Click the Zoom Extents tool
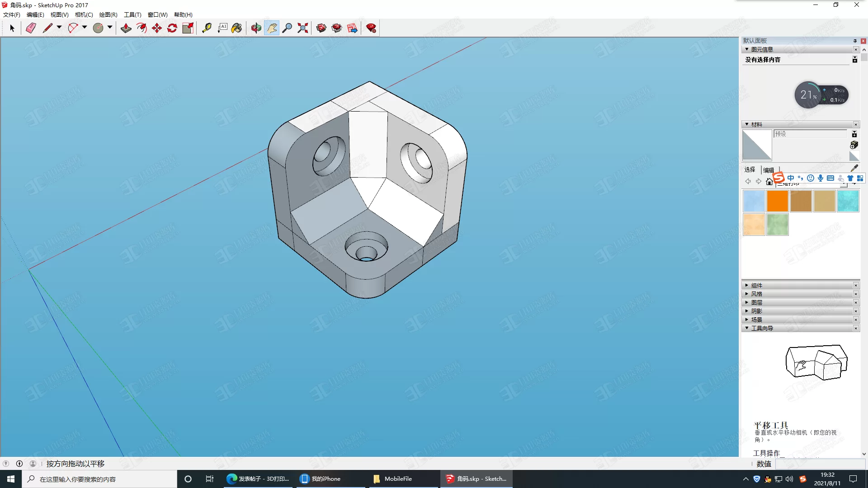Viewport: 868px width, 488px height. click(303, 28)
